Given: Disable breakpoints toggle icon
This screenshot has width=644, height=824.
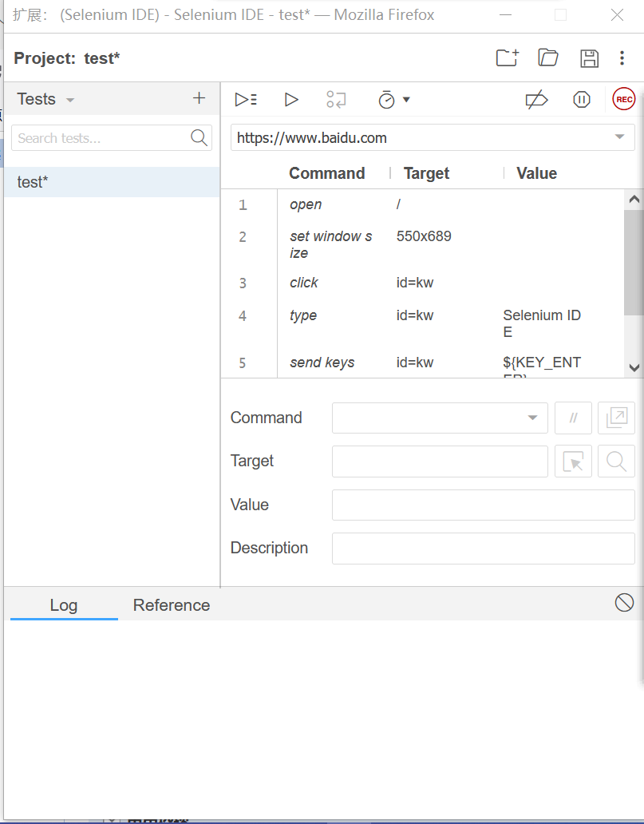Looking at the screenshot, I should click(x=536, y=99).
